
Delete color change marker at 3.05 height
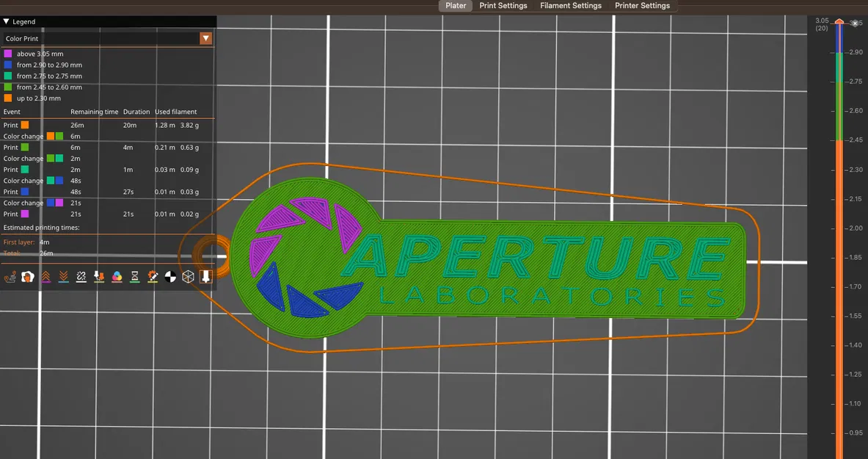(856, 24)
